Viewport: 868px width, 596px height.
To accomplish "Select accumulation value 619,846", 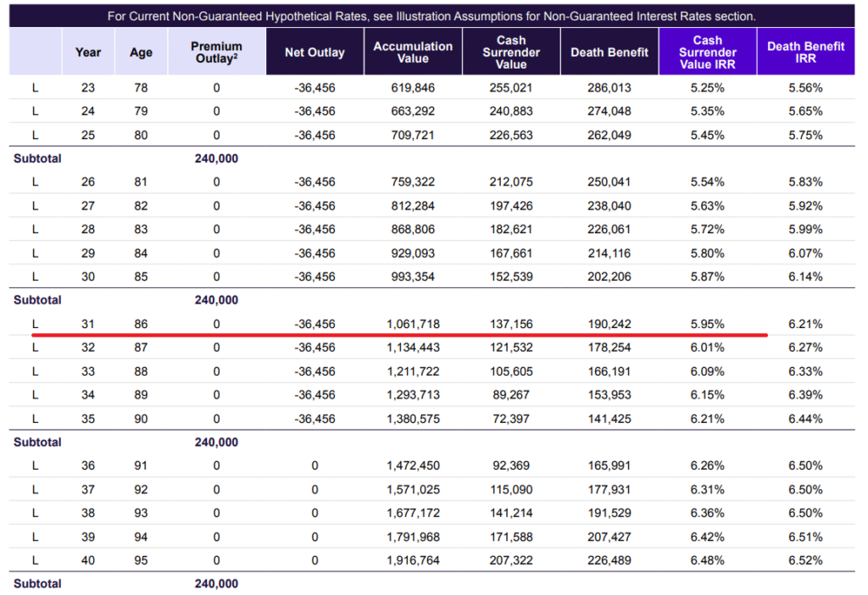I will click(413, 87).
